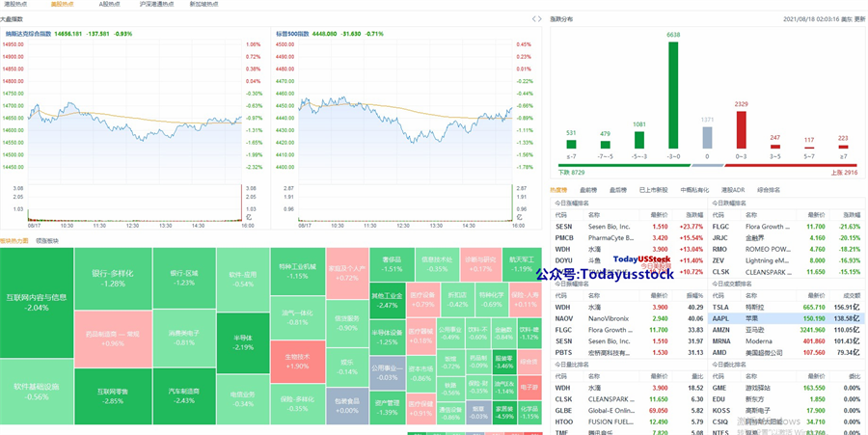Select AMD 美国超微公司 row
This screenshot has height=435, width=868.
(x=785, y=353)
